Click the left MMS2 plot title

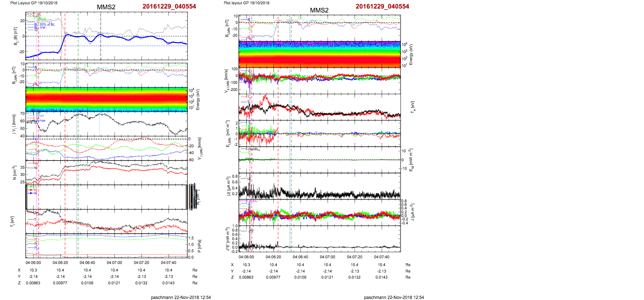(x=106, y=7)
